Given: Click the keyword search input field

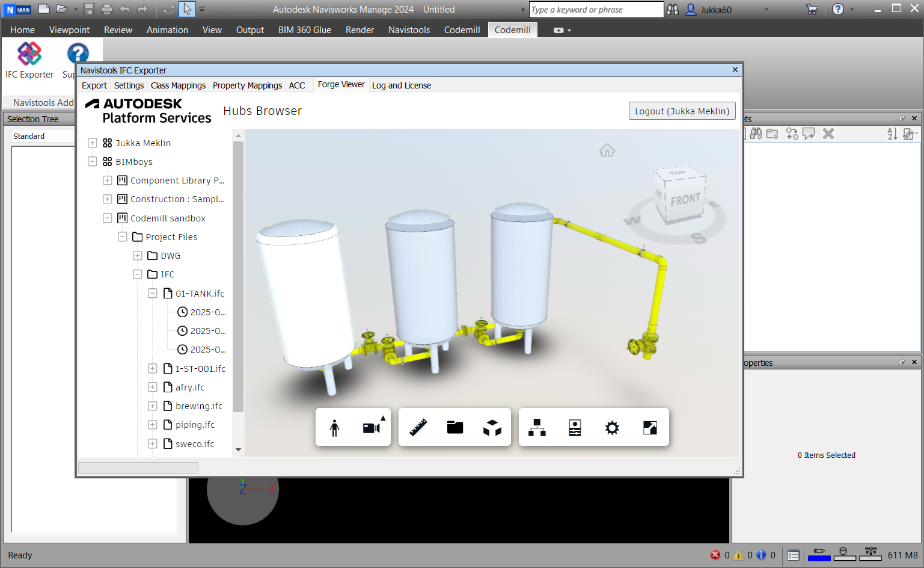Looking at the screenshot, I should click(596, 10).
